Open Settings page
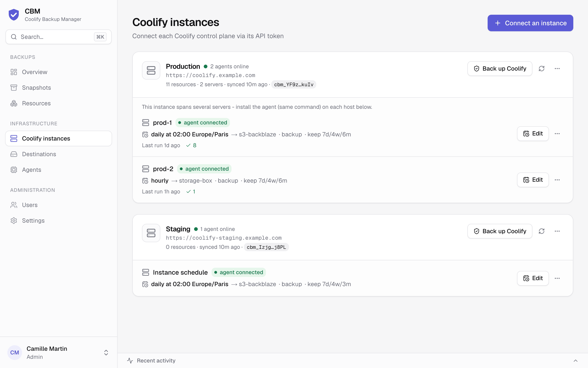Viewport: 588px width, 368px height. click(x=59, y=221)
